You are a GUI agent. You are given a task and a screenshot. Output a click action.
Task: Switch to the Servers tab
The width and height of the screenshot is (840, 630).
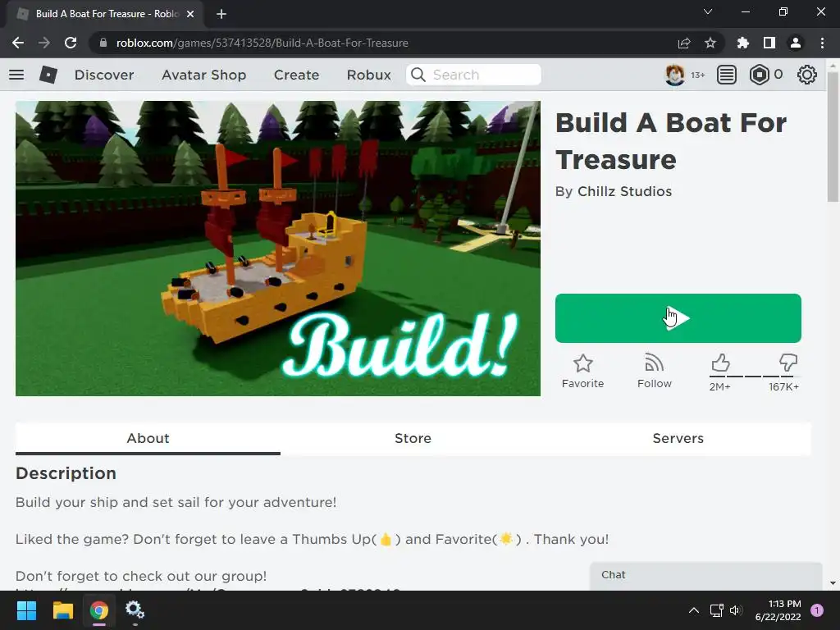(678, 438)
